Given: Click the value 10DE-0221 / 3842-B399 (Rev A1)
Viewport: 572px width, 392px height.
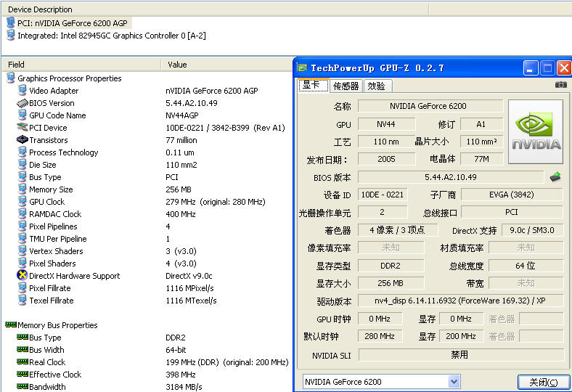Looking at the screenshot, I should point(225,128).
